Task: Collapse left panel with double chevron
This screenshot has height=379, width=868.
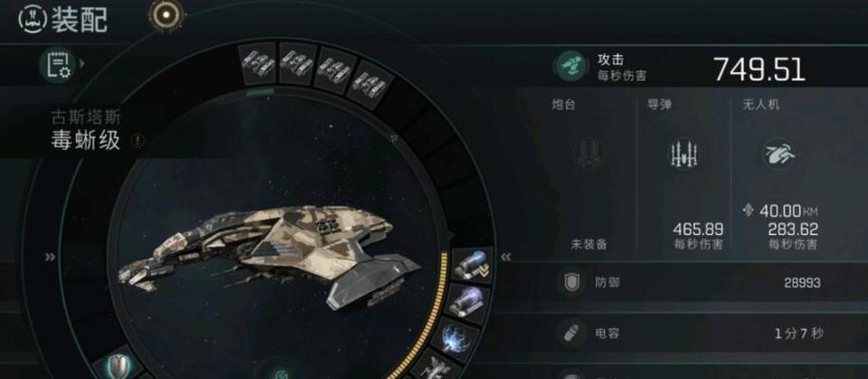Action: (50, 257)
